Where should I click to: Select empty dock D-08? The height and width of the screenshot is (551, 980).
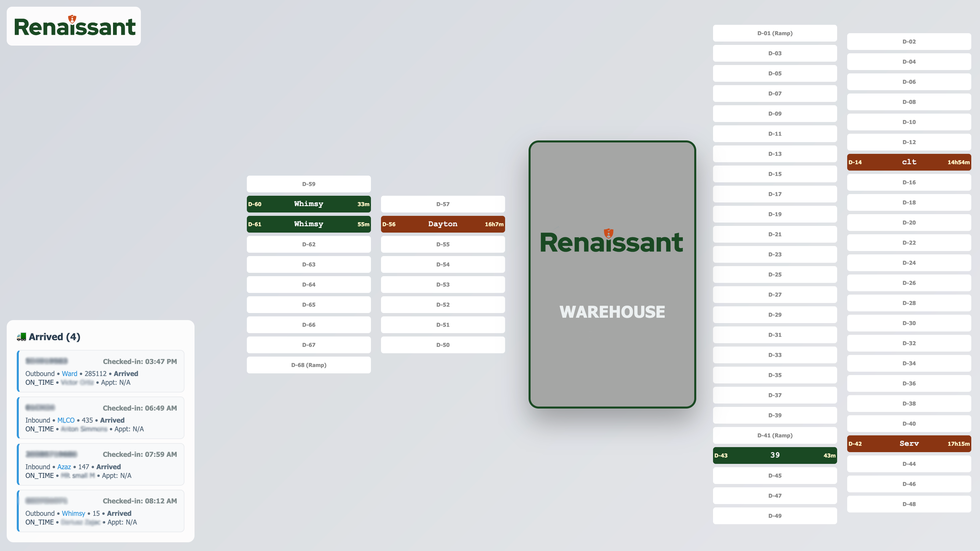pyautogui.click(x=909, y=102)
